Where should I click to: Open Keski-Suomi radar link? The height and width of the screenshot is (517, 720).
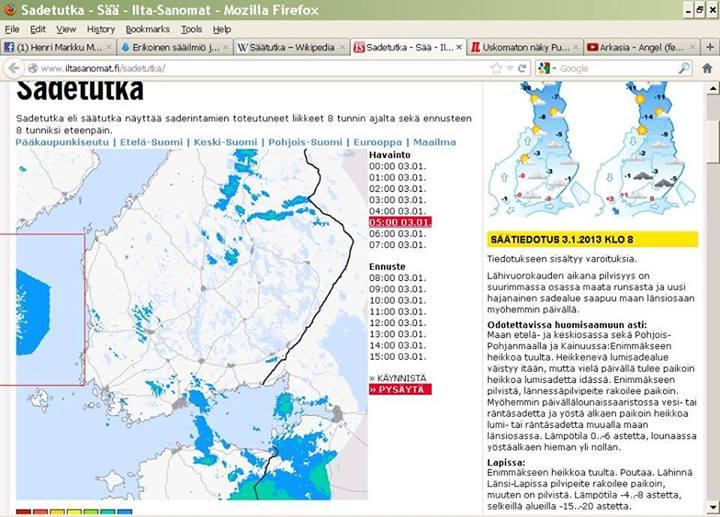(225, 142)
